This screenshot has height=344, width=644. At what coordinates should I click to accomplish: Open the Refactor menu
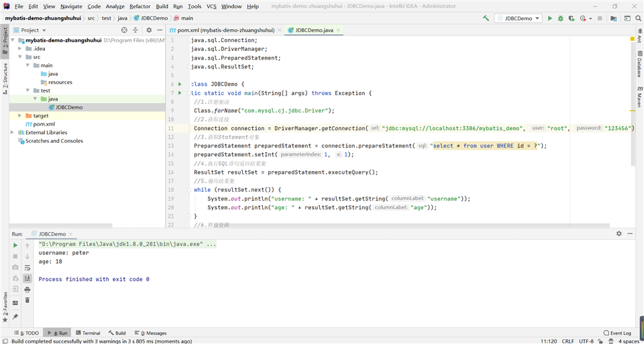(x=140, y=6)
